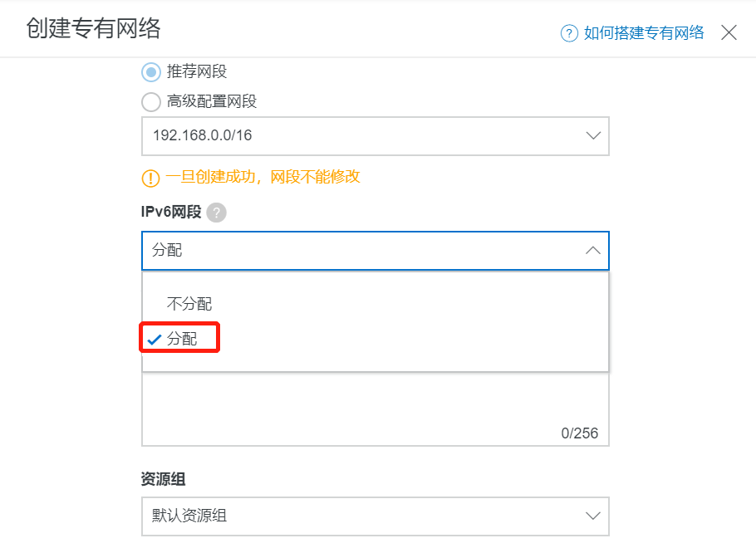Close the 创建专有网络 dialog
The width and height of the screenshot is (756, 548).
729,33
